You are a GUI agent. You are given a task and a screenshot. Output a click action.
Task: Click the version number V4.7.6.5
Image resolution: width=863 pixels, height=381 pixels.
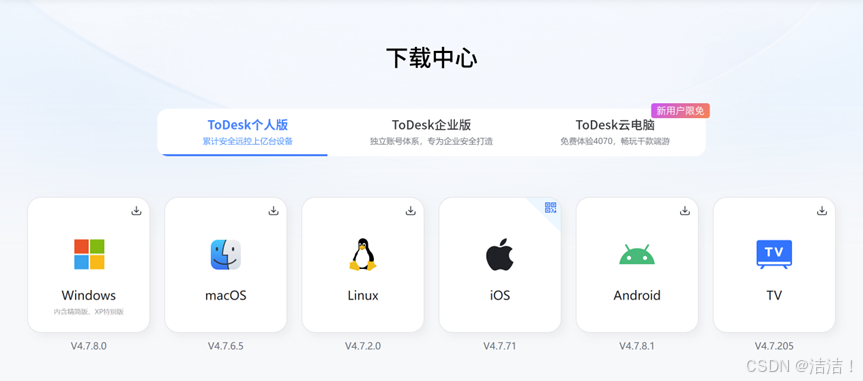pos(226,346)
